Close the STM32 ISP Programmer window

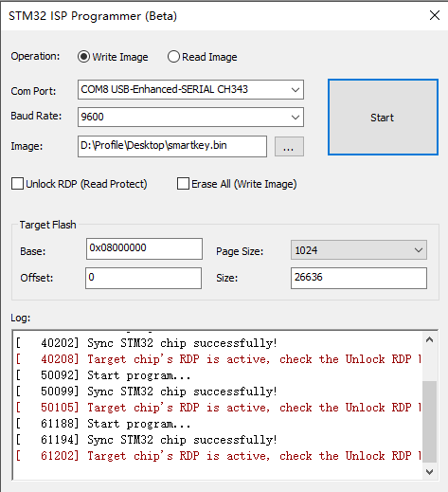(x=435, y=15)
